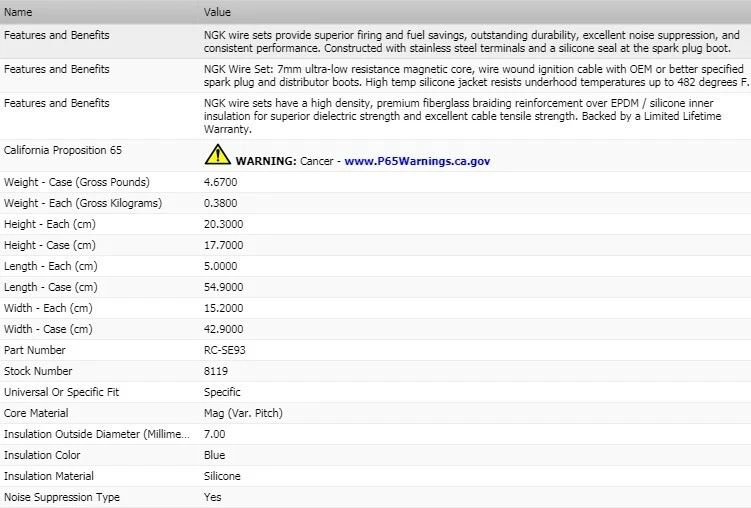Click the truncated Insulation Outside Diameter label
Image resolution: width=751 pixels, height=508 pixels.
[x=97, y=434]
